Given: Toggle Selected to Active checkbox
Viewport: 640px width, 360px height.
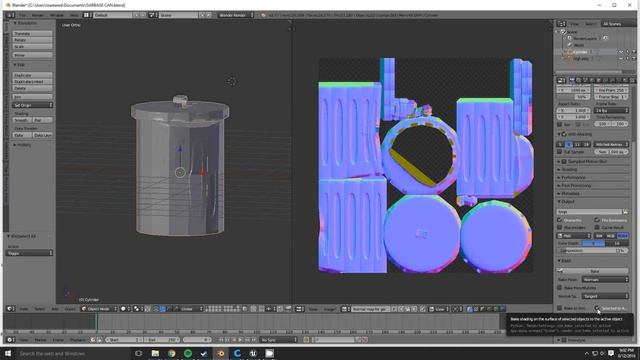Looking at the screenshot, I should (597, 308).
